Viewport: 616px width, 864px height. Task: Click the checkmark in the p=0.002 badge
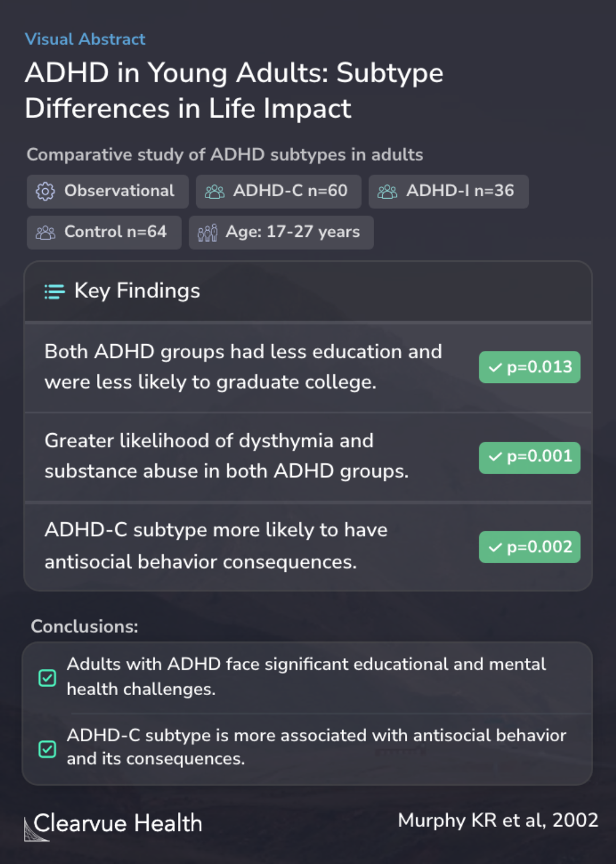point(495,547)
